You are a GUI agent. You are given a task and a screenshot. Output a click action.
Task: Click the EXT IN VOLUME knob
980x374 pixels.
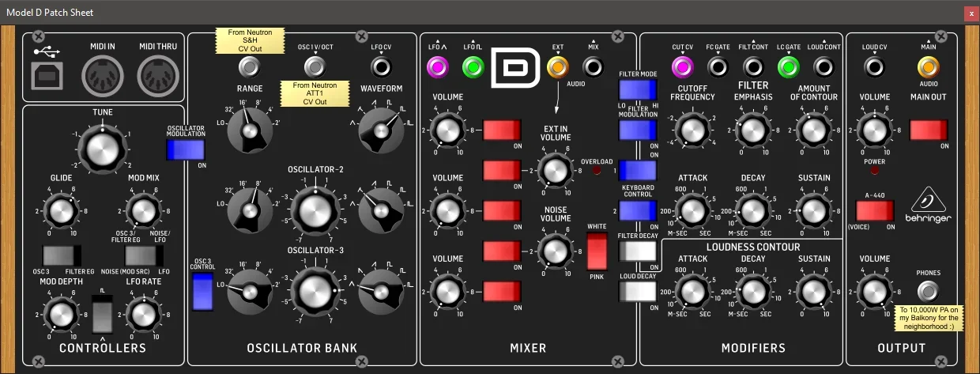556,169
